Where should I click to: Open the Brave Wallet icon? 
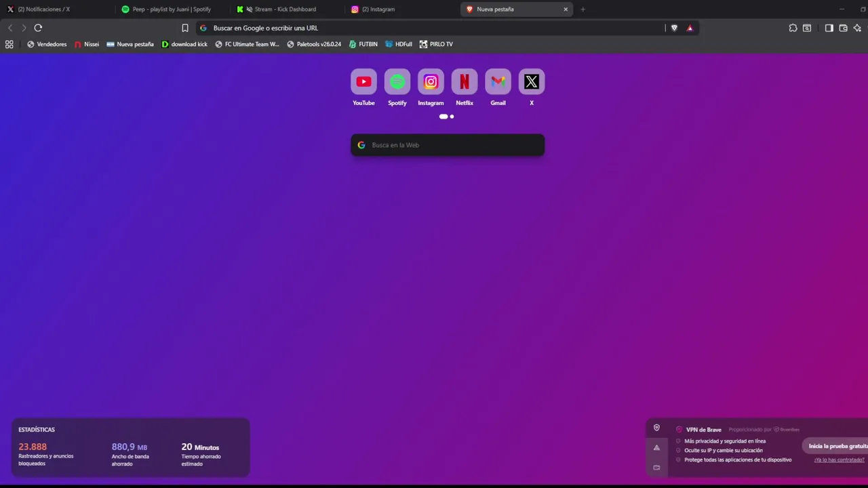pyautogui.click(x=843, y=28)
